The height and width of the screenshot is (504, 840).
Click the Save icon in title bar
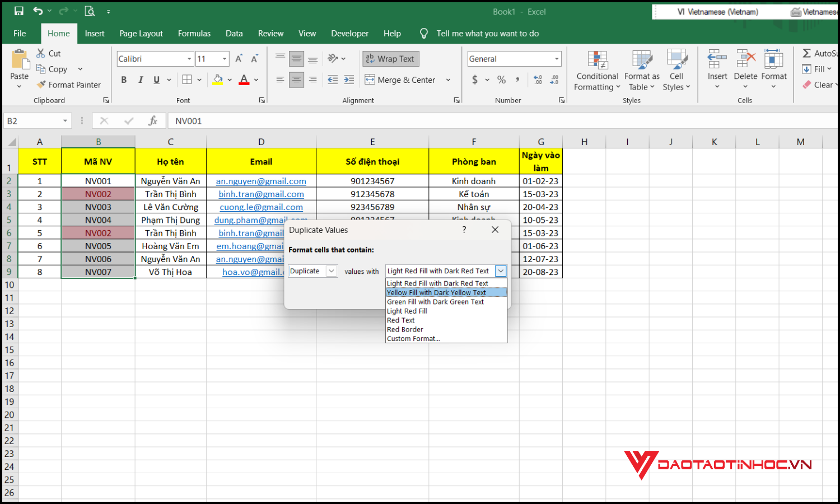tap(18, 11)
